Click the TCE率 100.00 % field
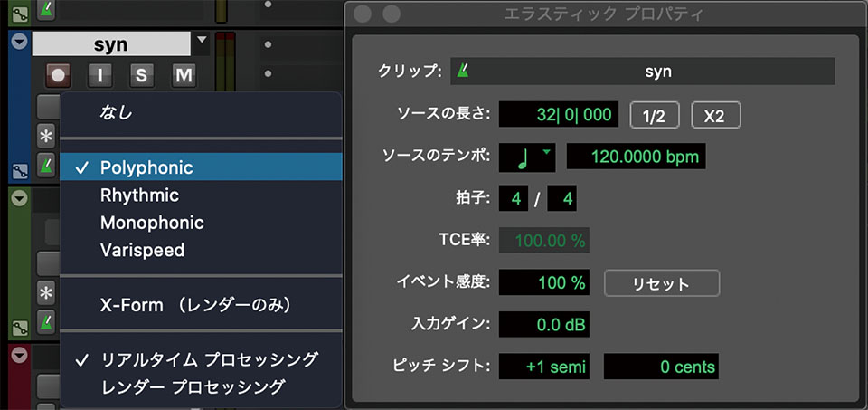Image resolution: width=868 pixels, height=410 pixels. pos(544,241)
